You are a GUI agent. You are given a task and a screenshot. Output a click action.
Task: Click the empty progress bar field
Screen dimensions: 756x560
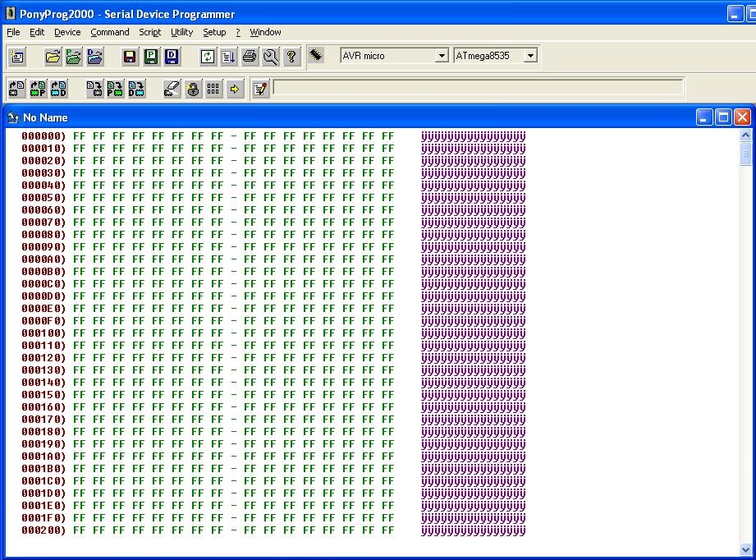pyautogui.click(x=478, y=88)
